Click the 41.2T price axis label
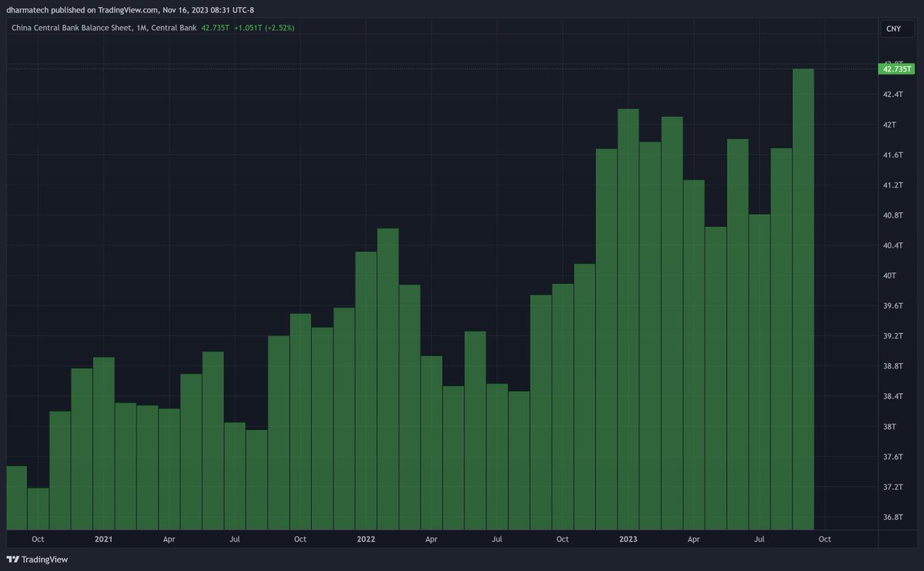 click(x=892, y=185)
